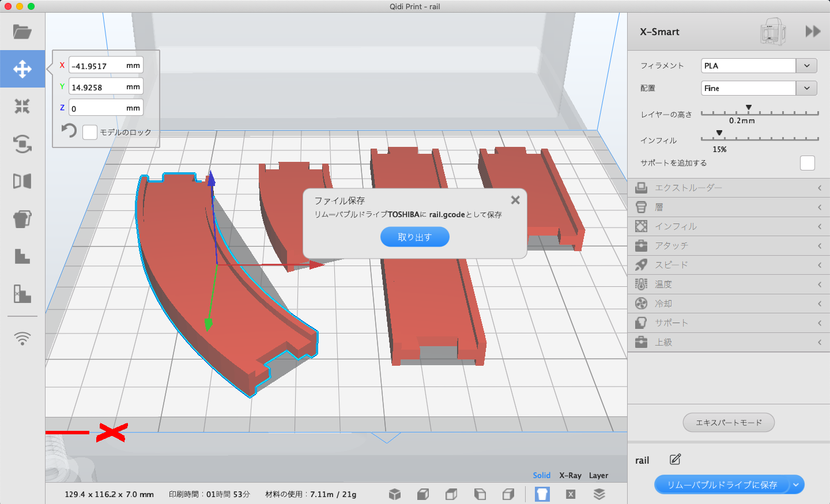The width and height of the screenshot is (830, 504).
Task: Click the エキスパートモード button
Action: (x=728, y=422)
